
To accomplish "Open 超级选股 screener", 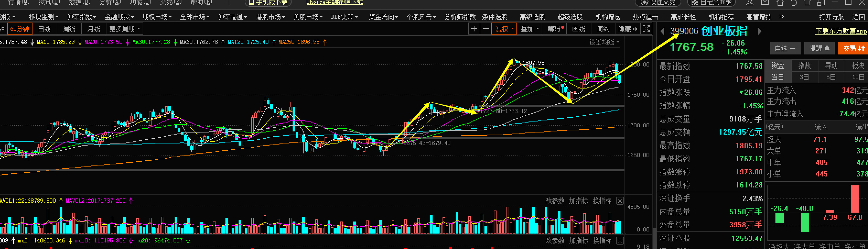I will point(570,17).
